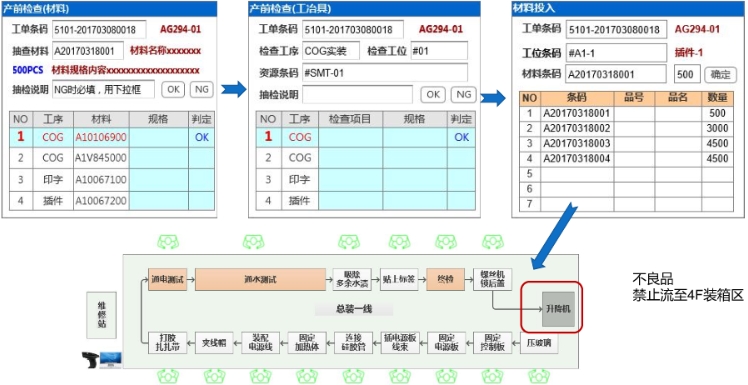Click the 资源条码 field showing #SMT-01
748x385 pixels.
click(385, 73)
